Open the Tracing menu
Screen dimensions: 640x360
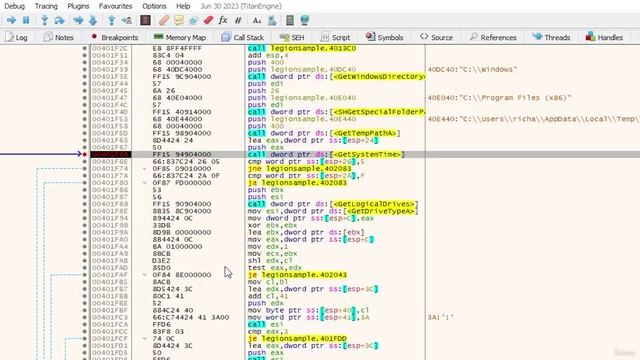(46, 6)
